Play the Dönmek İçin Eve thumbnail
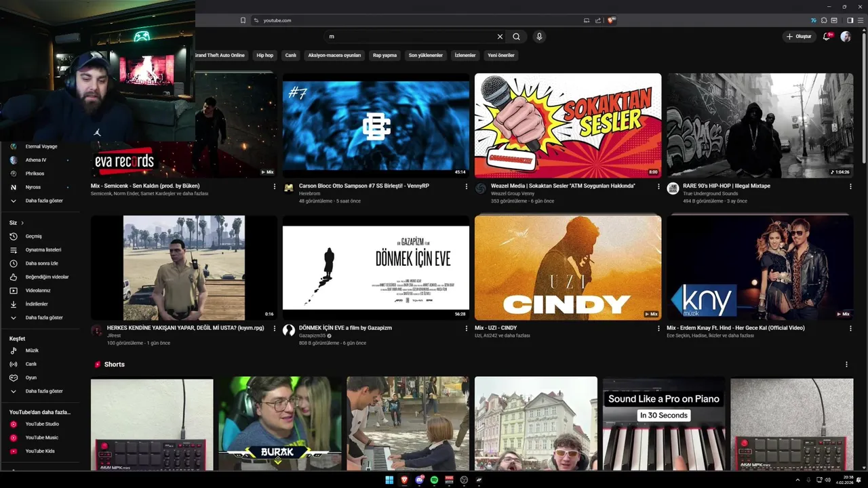This screenshot has width=868, height=488. pos(376,268)
